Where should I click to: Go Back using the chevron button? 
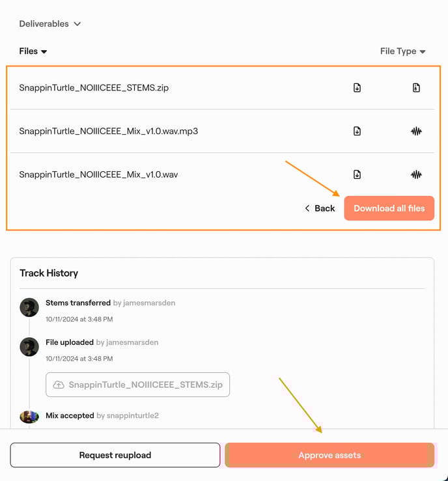(320, 208)
